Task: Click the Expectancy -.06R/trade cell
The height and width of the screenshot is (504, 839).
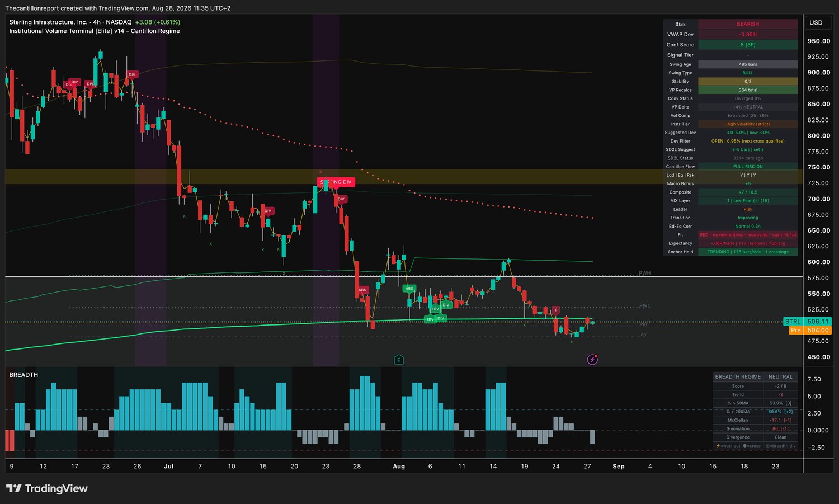Action: 748,243
